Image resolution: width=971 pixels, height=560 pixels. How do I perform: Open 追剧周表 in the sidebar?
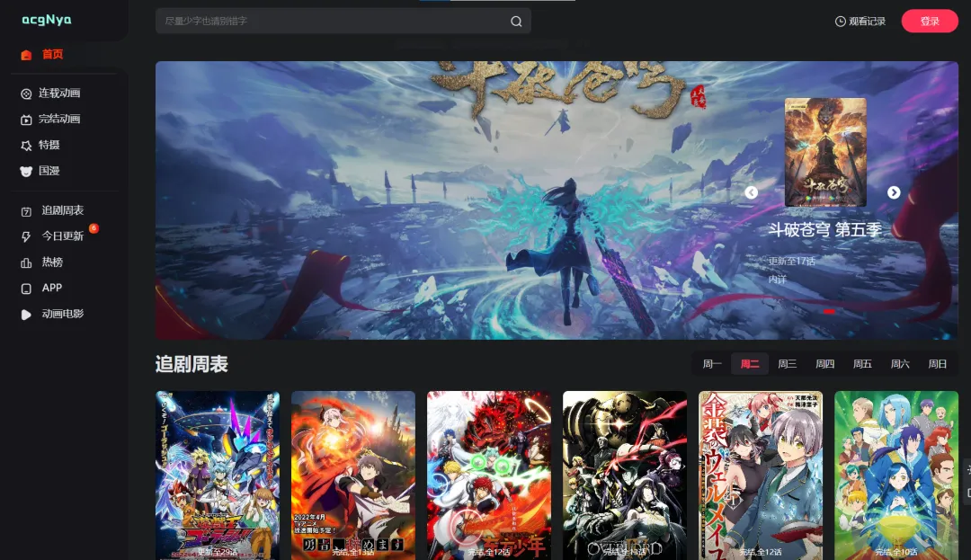[63, 210]
